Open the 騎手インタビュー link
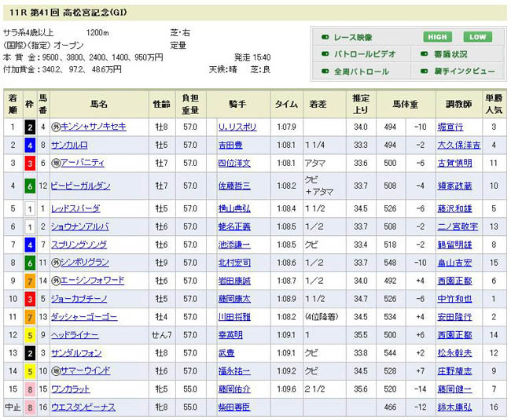511x420 pixels. (x=466, y=72)
